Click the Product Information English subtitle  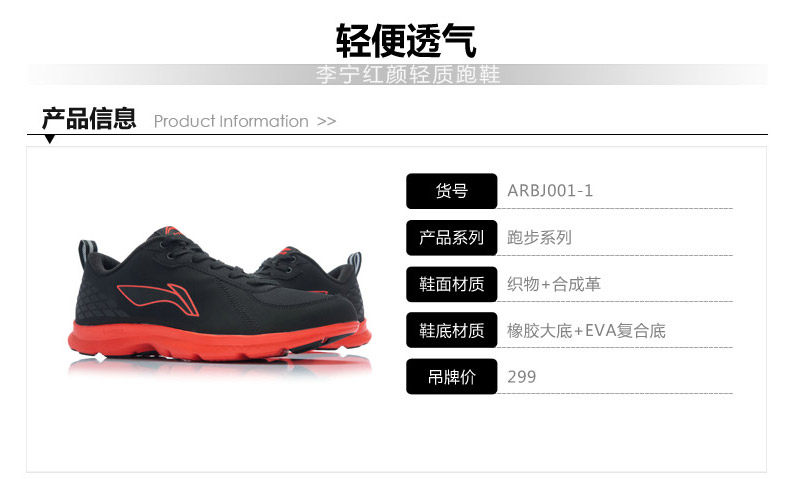pyautogui.click(x=231, y=121)
